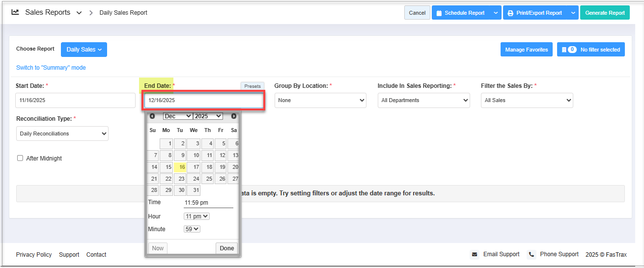Image resolution: width=644 pixels, height=268 pixels.
Task: Click the Generate Report button
Action: click(605, 13)
